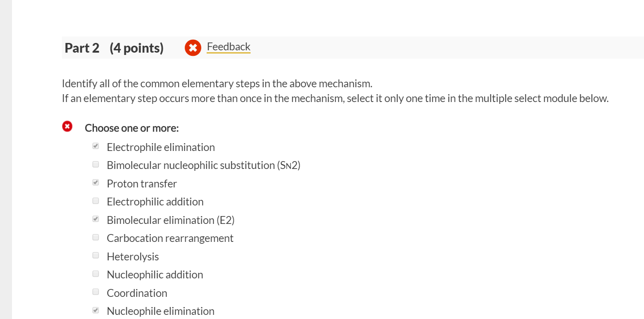This screenshot has width=644, height=319.
Task: Uncheck Nucleophile elimination
Action: pos(95,309)
